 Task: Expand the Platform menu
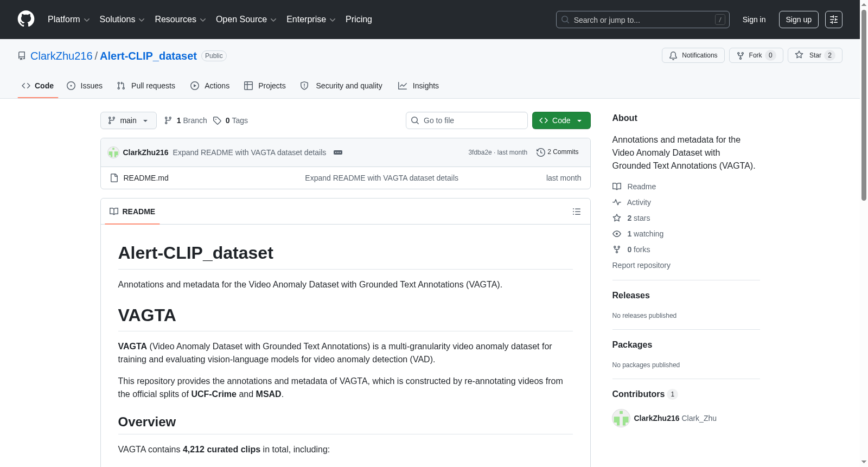[69, 20]
